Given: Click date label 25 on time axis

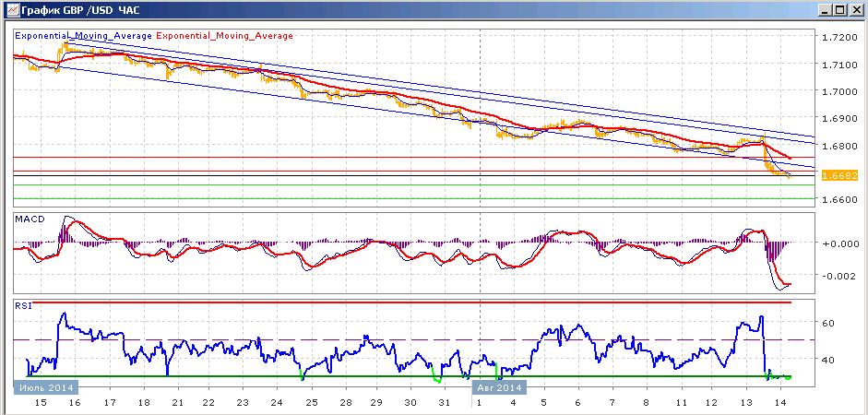Looking at the screenshot, I should [x=312, y=403].
